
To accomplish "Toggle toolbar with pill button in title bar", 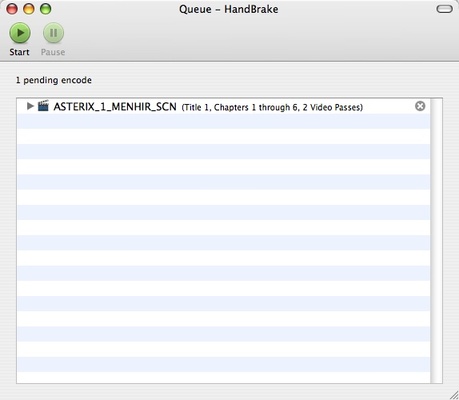I will 444,9.
